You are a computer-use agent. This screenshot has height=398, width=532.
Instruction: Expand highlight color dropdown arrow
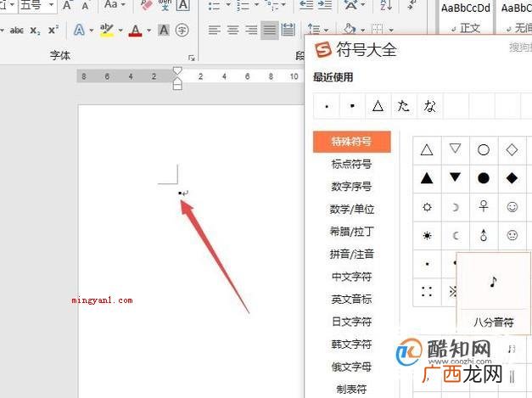pos(120,31)
